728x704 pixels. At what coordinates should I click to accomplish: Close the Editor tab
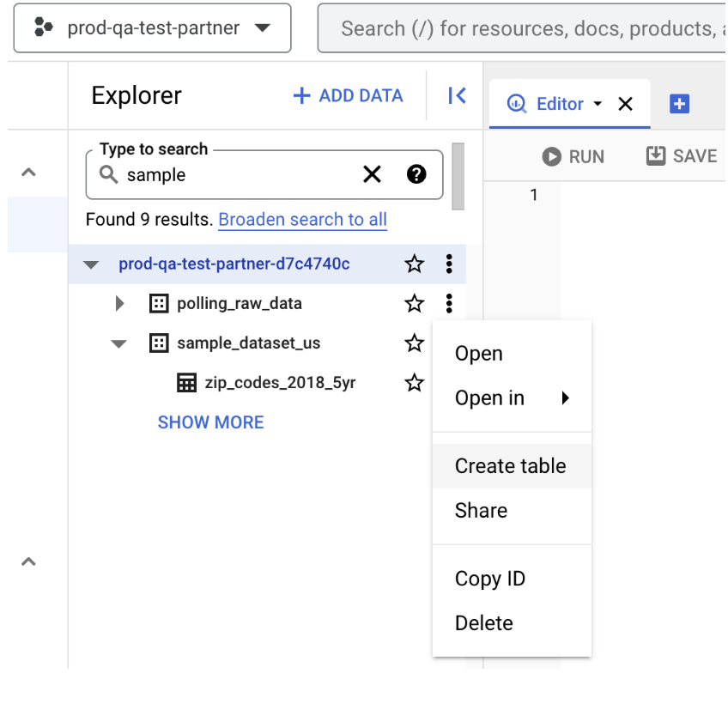click(626, 104)
